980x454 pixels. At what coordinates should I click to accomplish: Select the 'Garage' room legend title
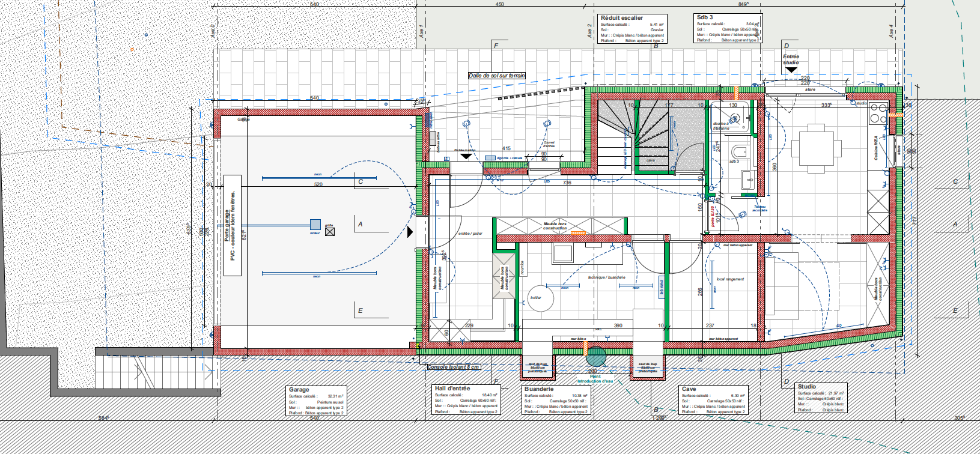point(299,390)
